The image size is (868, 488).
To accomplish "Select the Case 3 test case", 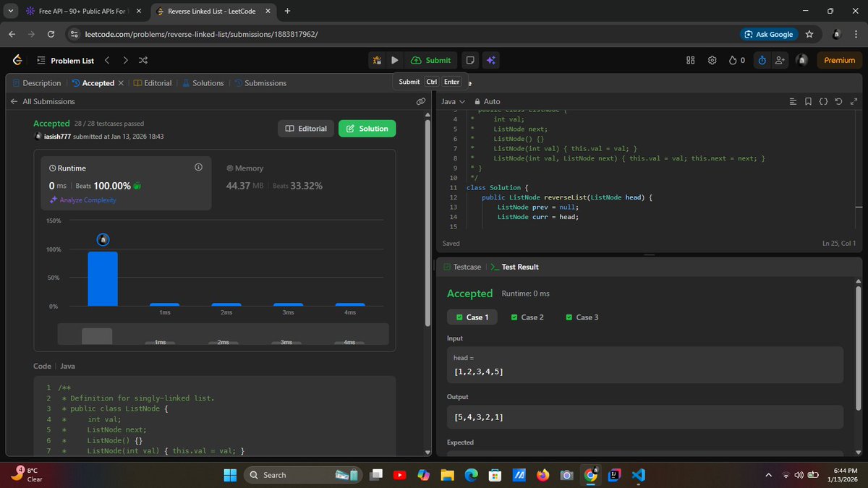I will point(582,317).
